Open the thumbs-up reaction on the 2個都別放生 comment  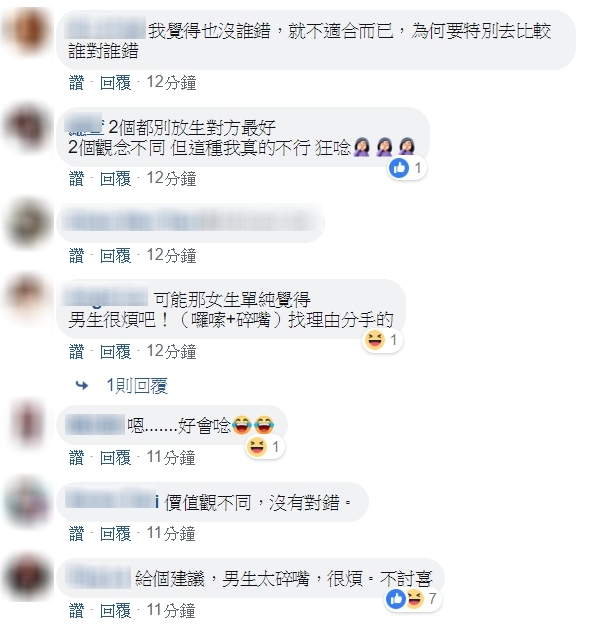407,168
